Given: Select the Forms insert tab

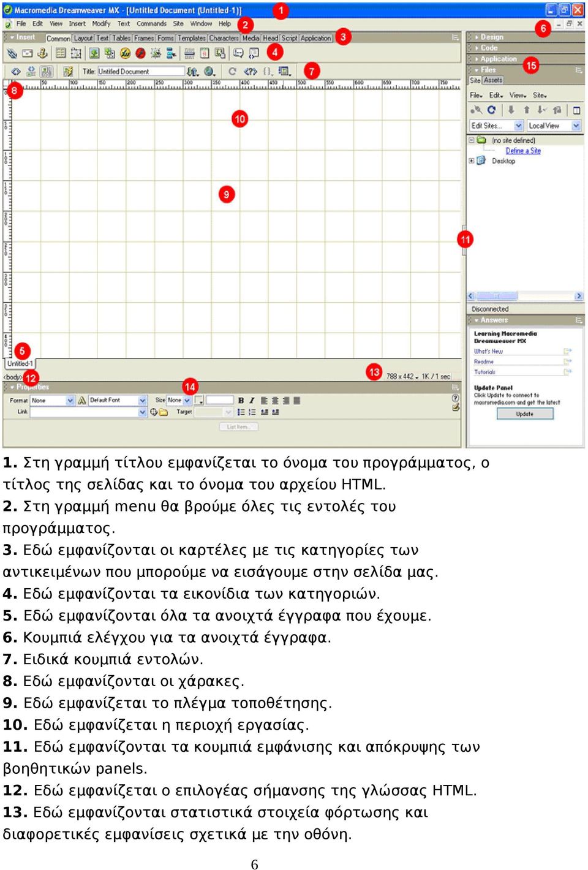Looking at the screenshot, I should pyautogui.click(x=165, y=38).
